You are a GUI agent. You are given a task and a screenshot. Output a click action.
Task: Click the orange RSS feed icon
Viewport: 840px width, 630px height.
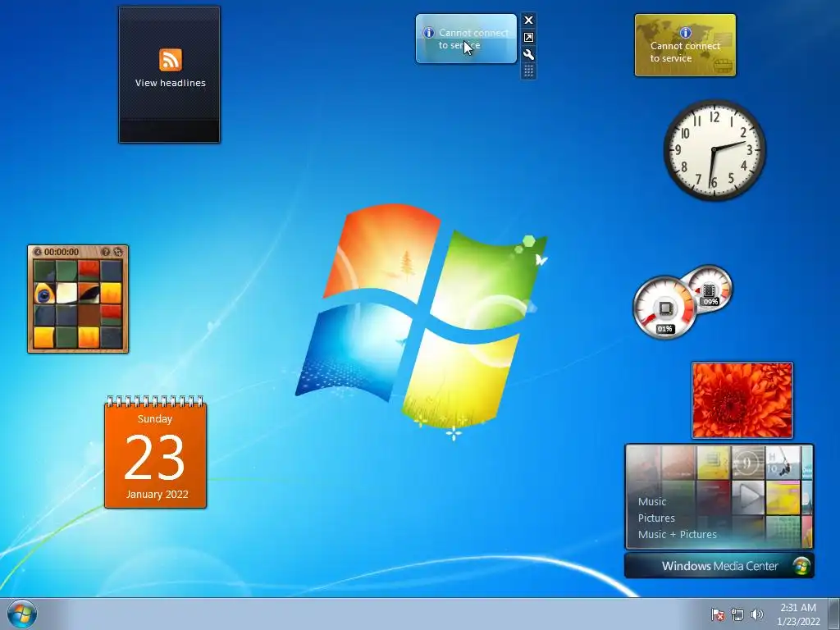click(171, 59)
